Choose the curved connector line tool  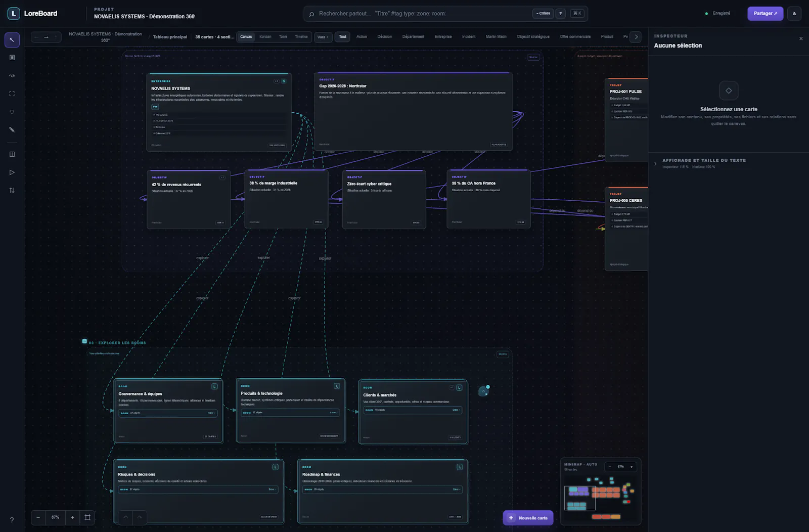(x=12, y=76)
